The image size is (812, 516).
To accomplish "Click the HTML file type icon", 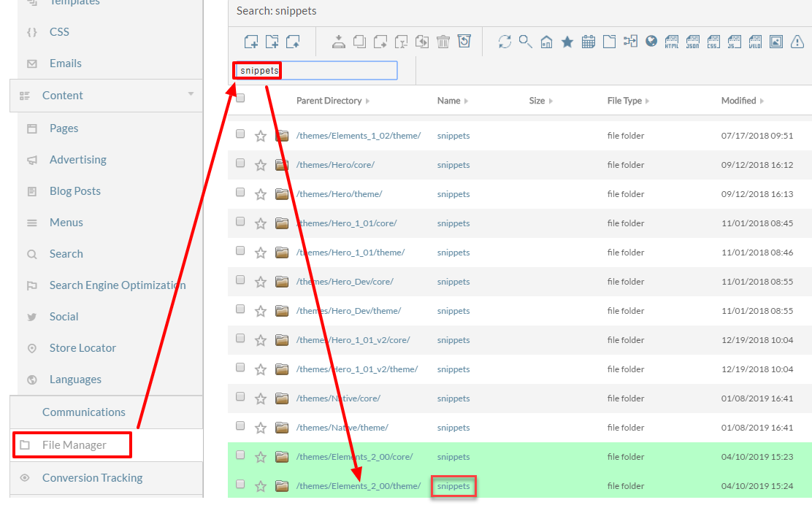I will click(672, 42).
